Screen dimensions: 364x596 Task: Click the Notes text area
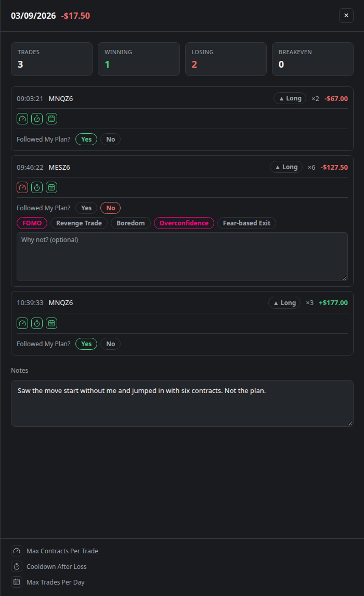(x=182, y=403)
